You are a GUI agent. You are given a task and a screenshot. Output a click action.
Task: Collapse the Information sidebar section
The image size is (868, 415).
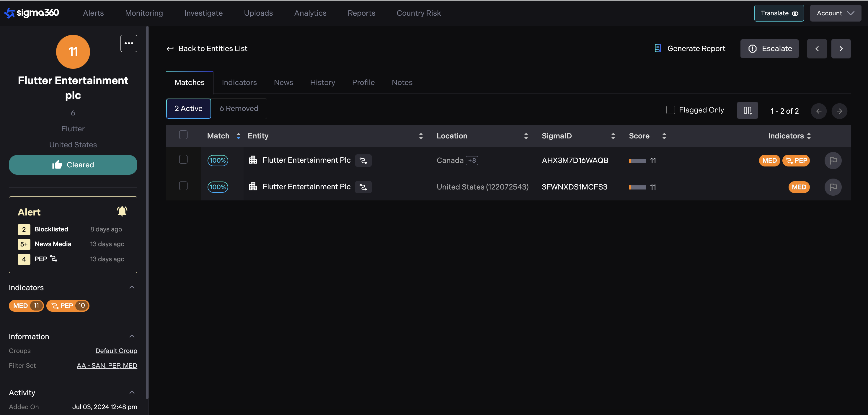pos(132,336)
